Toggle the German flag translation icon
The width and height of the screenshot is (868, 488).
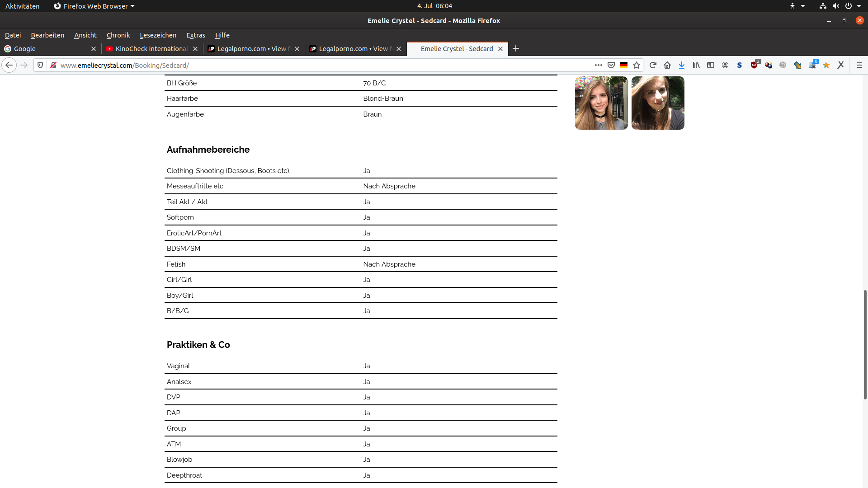(x=624, y=65)
